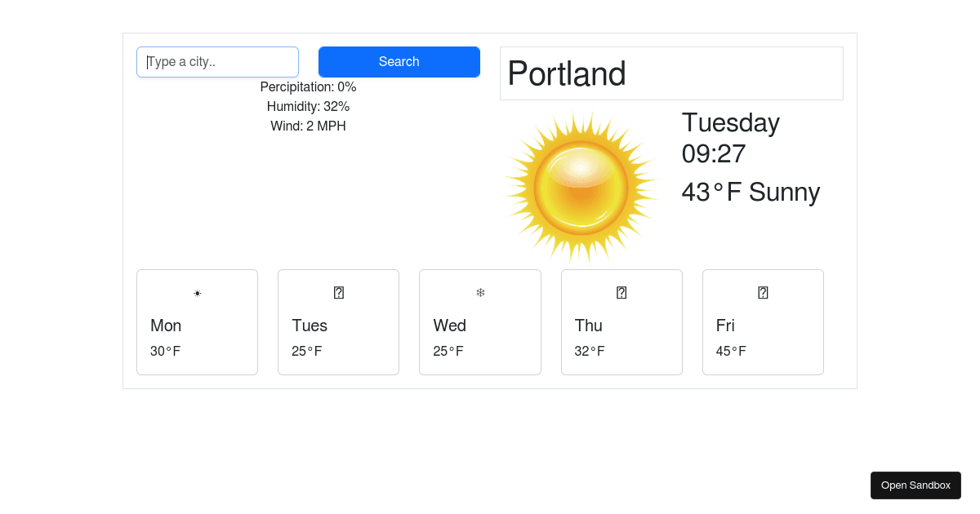Click the weather icon above Fri
Viewport: 980px width, 514px height.
pos(763,293)
